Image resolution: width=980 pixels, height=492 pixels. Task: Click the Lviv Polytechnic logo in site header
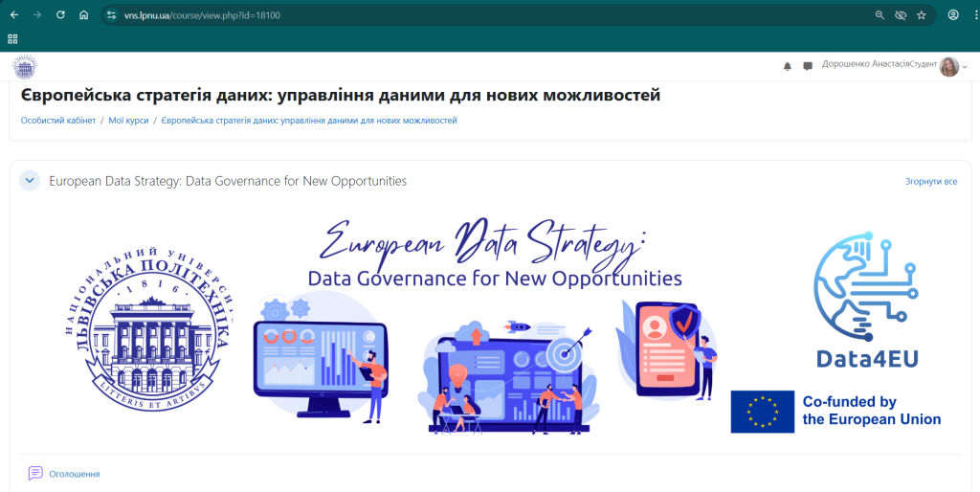tap(25, 66)
